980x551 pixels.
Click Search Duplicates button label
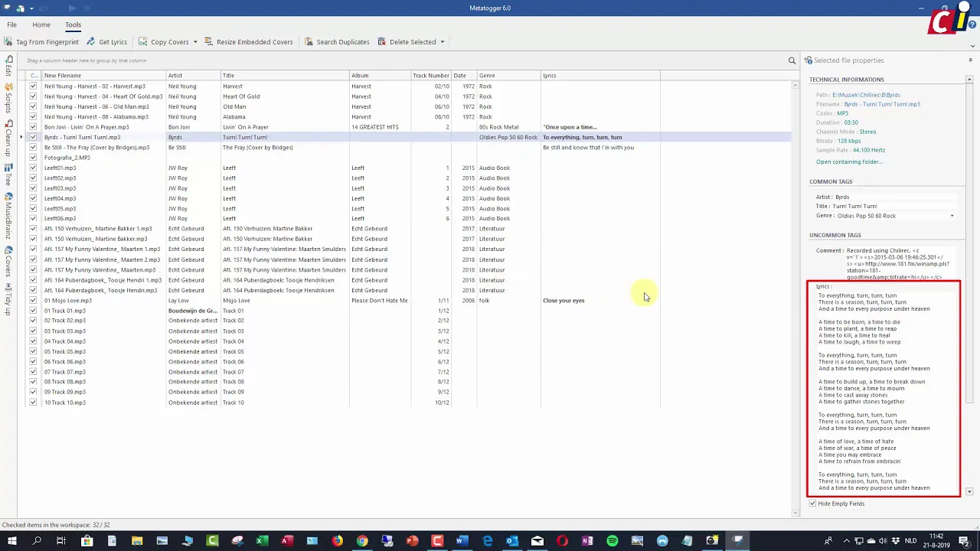pyautogui.click(x=343, y=42)
